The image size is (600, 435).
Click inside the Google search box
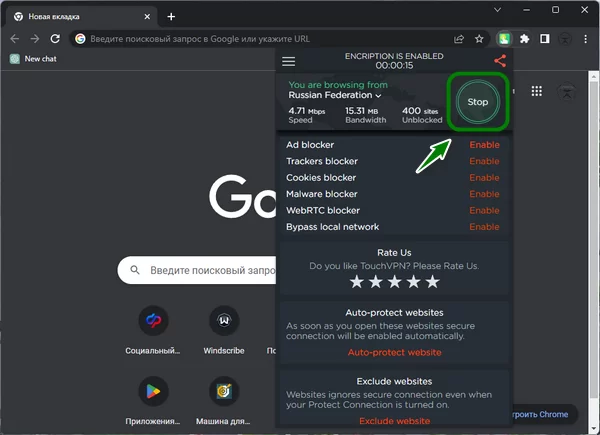point(200,270)
